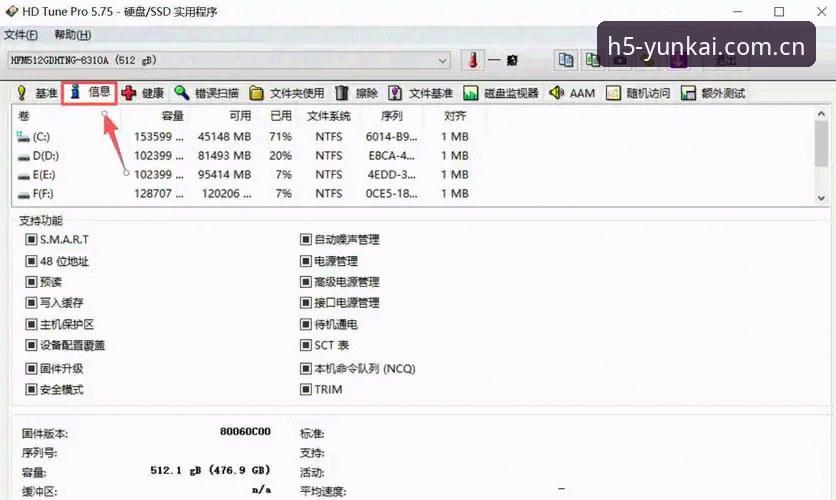This screenshot has height=500, width=836.
Task: Switch to the 基准 benchmark tab
Action: click(37, 93)
